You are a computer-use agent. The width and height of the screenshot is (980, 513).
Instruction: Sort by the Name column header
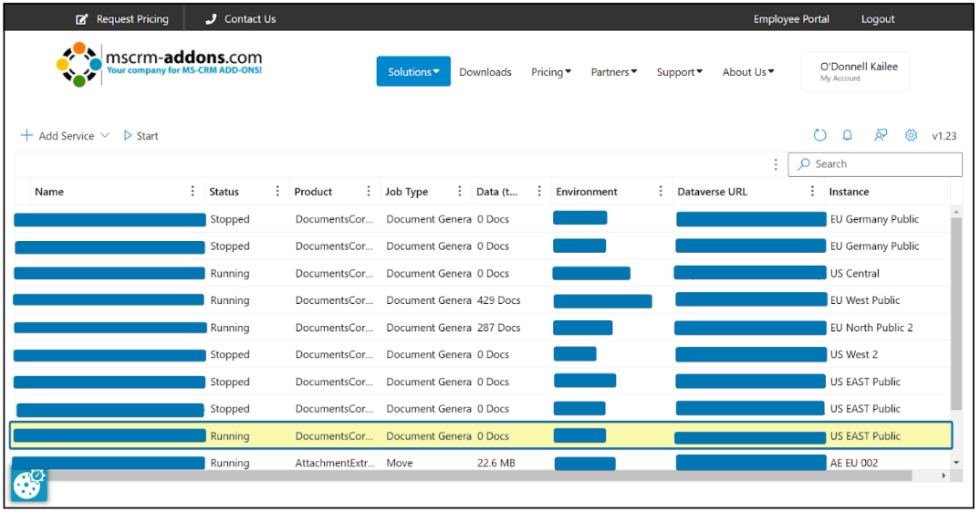pyautogui.click(x=49, y=192)
